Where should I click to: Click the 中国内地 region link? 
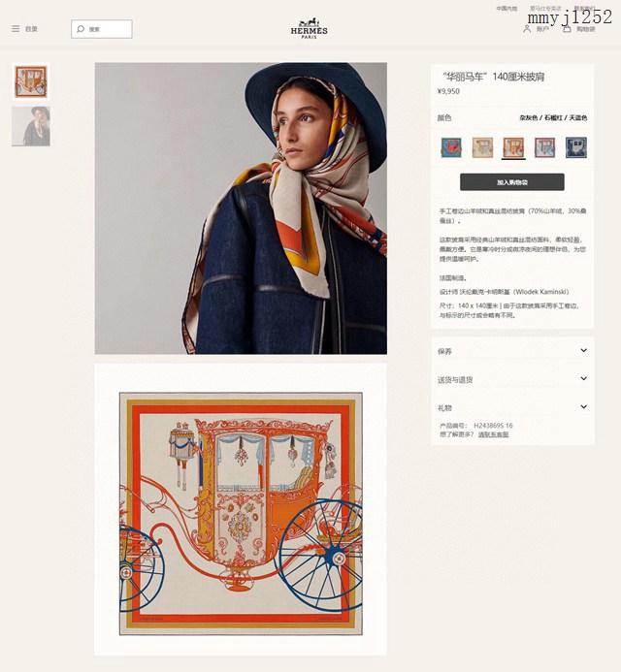pos(507,9)
